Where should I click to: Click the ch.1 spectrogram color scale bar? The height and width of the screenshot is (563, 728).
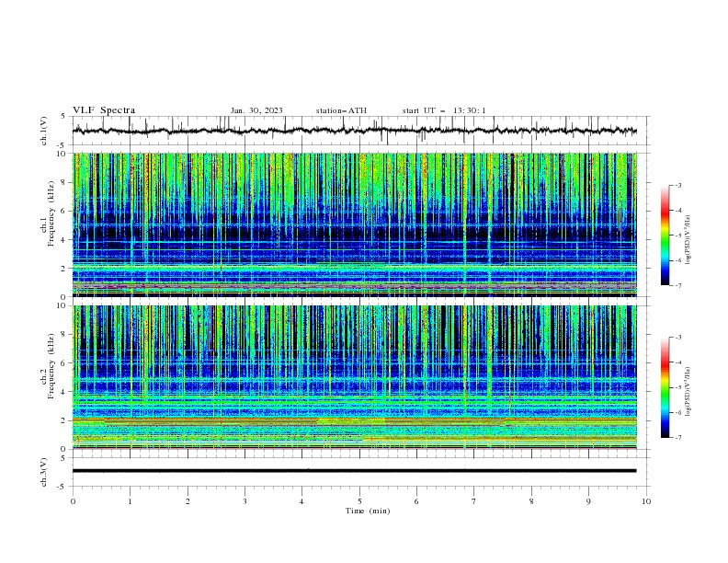coord(665,236)
